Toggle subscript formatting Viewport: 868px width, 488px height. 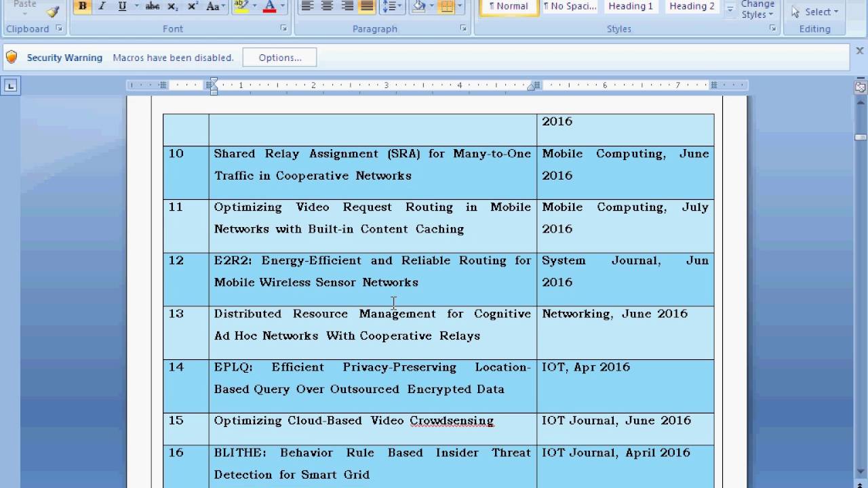173,6
